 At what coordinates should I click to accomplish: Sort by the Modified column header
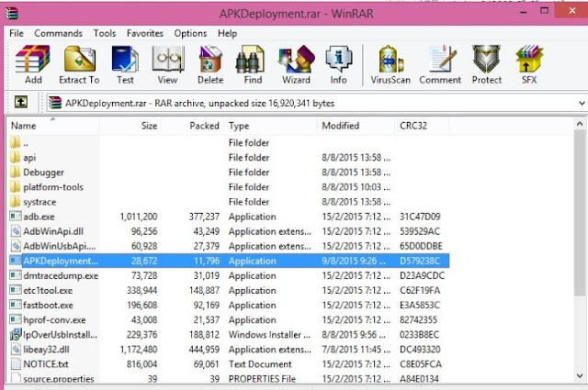[356, 126]
